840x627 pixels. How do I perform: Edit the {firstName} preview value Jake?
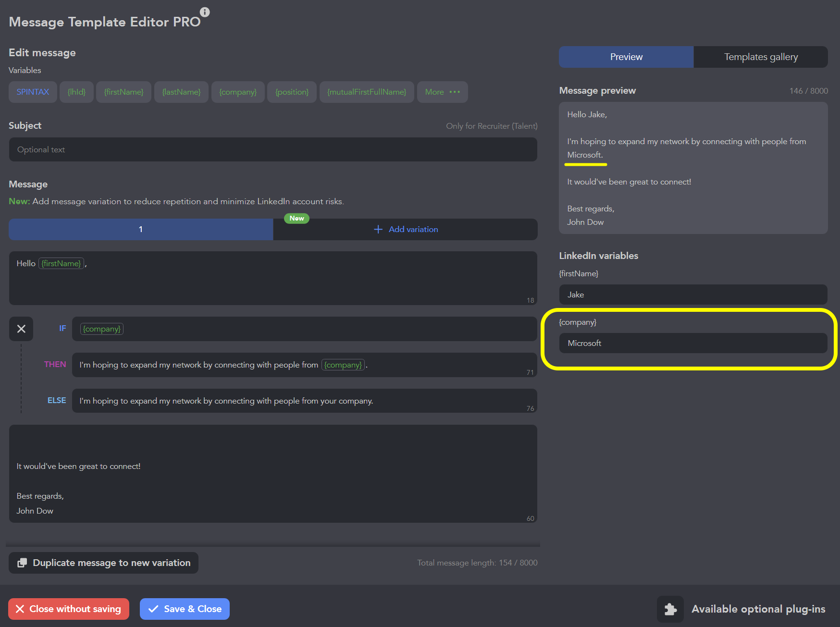[692, 295]
